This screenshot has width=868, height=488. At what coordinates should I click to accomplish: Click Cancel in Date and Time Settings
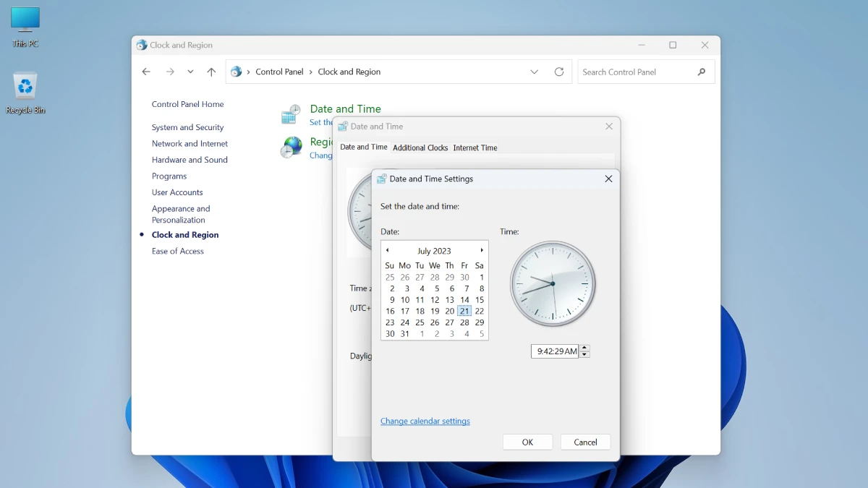pyautogui.click(x=585, y=442)
